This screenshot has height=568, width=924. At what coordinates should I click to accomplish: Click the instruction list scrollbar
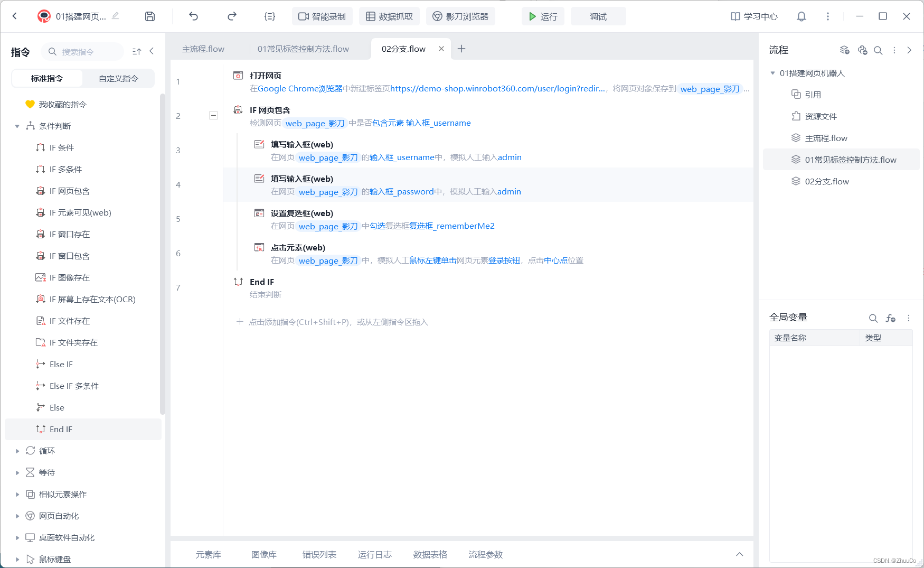163,254
